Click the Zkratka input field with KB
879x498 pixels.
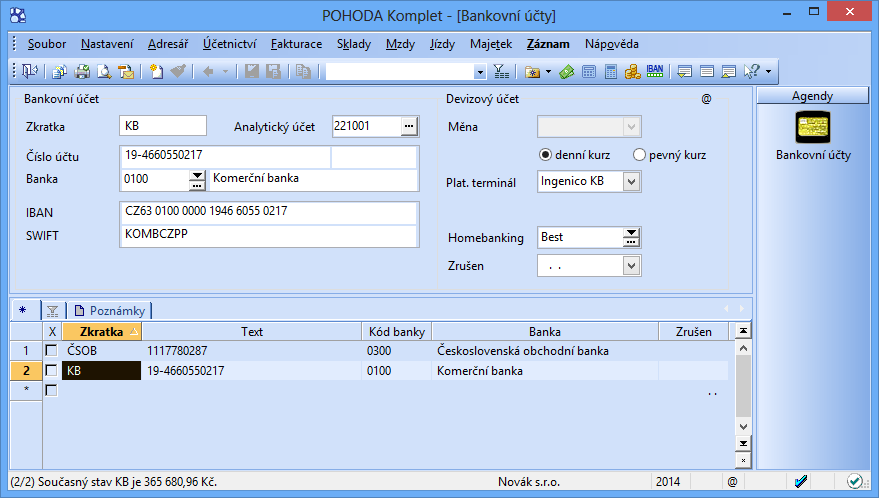click(163, 126)
